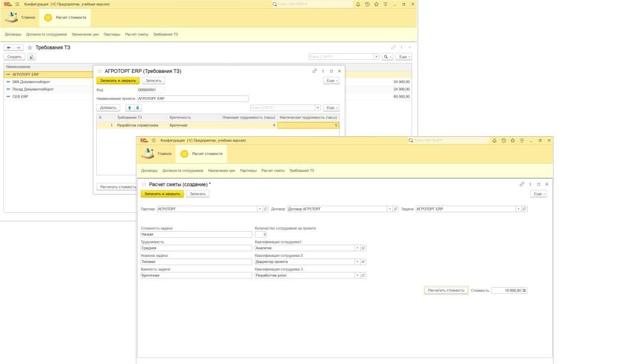Screen dimensions: 623x364
Task: Open the Еще menu in Расчет сметы form
Action: (x=538, y=194)
